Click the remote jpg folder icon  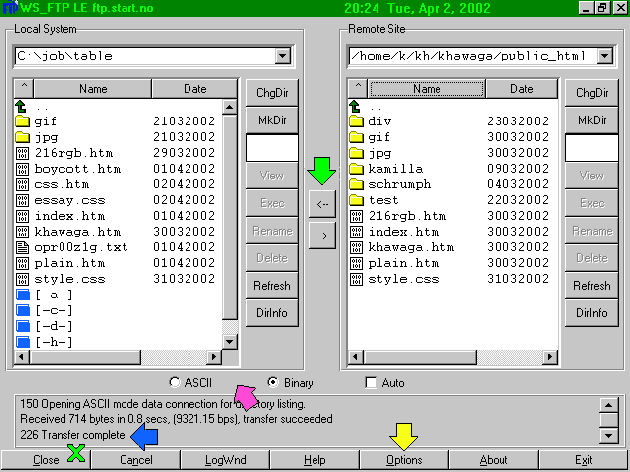coord(356,153)
